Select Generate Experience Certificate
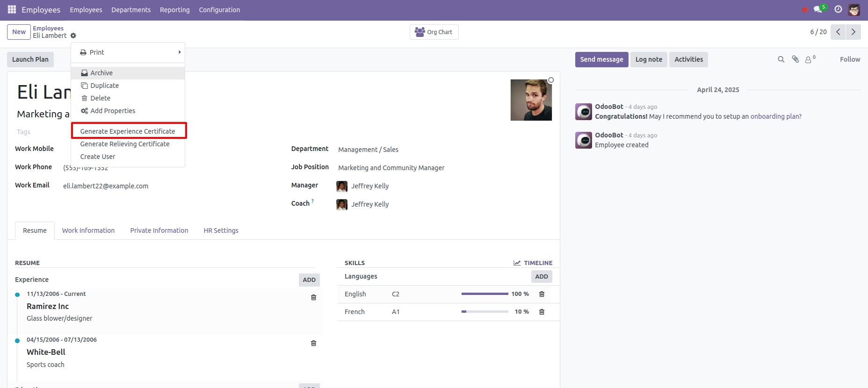Viewport: 868px width, 388px height. (x=128, y=131)
